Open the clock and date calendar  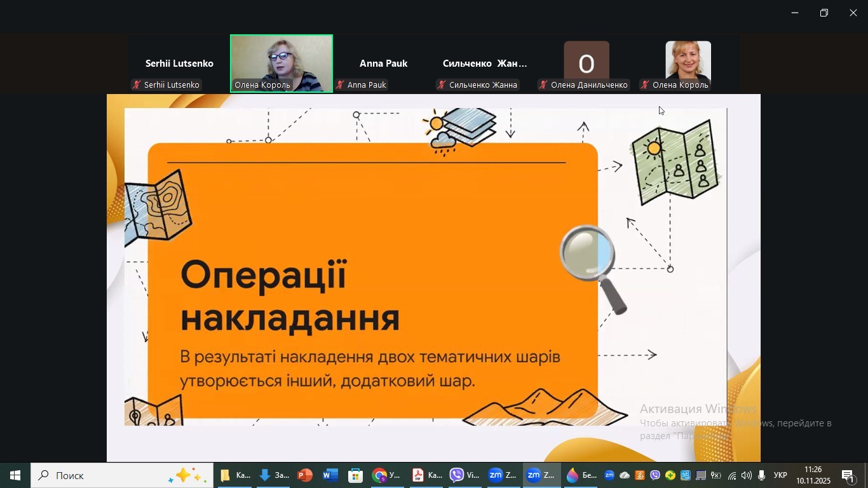click(x=813, y=475)
